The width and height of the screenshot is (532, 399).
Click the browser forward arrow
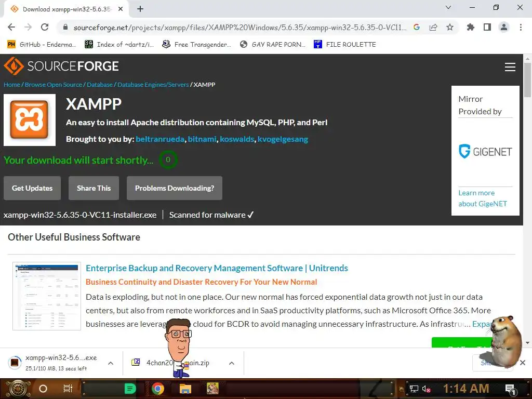tap(28, 27)
